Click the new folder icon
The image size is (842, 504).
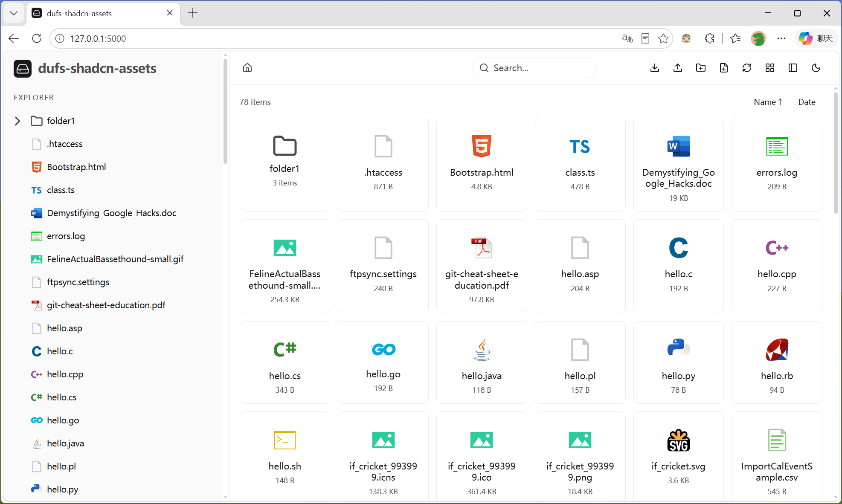pyautogui.click(x=701, y=68)
